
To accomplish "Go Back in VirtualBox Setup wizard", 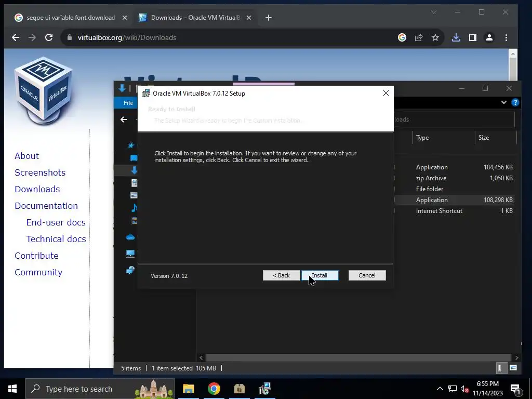I will pos(281,275).
